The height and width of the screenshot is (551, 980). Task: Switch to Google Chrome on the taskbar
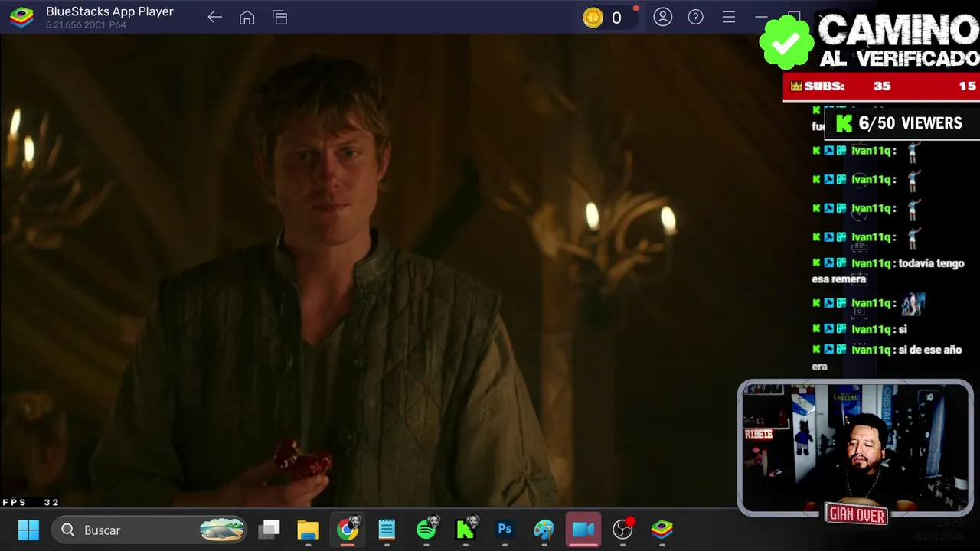348,530
